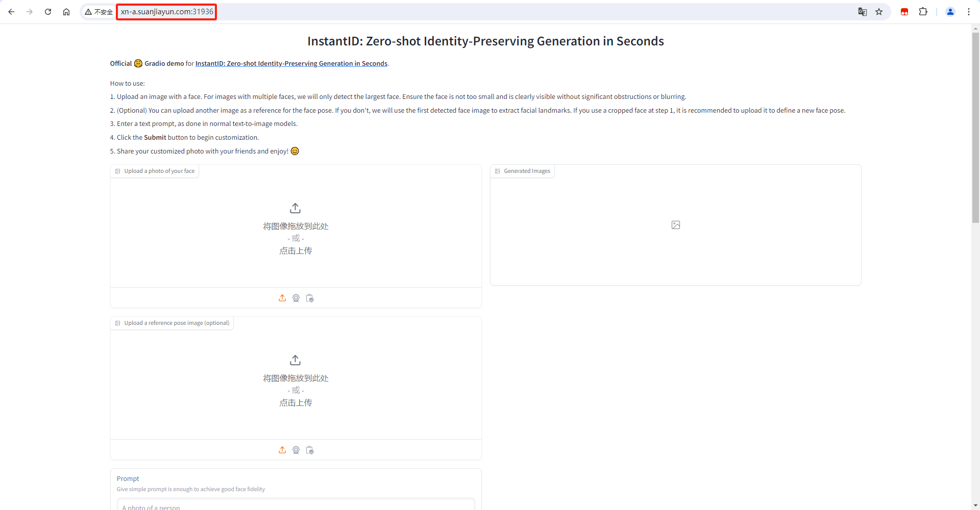This screenshot has height=510, width=980.
Task: Click the 'Upload a reference pose image (optional)' label
Action: point(172,323)
